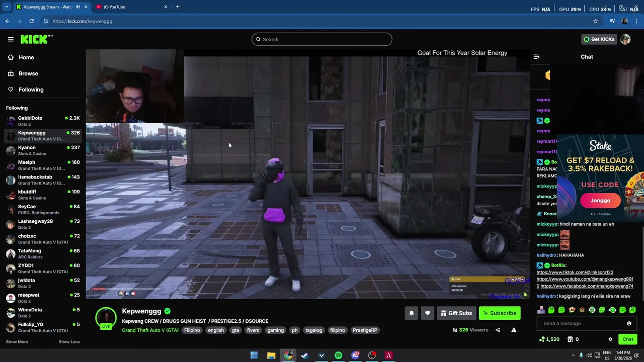Open SeyCae channel in following list
This screenshot has width=644, height=362.
pyautogui.click(x=43, y=209)
